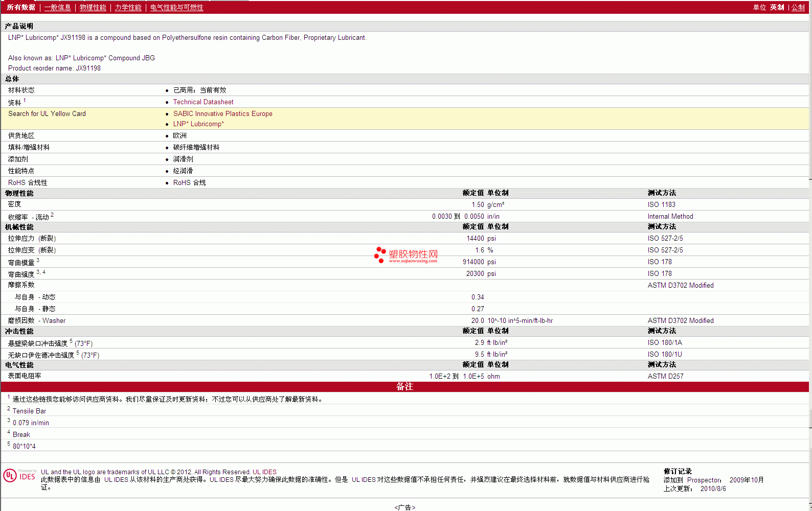
Task: Select 英制 units option
Action: click(777, 7)
